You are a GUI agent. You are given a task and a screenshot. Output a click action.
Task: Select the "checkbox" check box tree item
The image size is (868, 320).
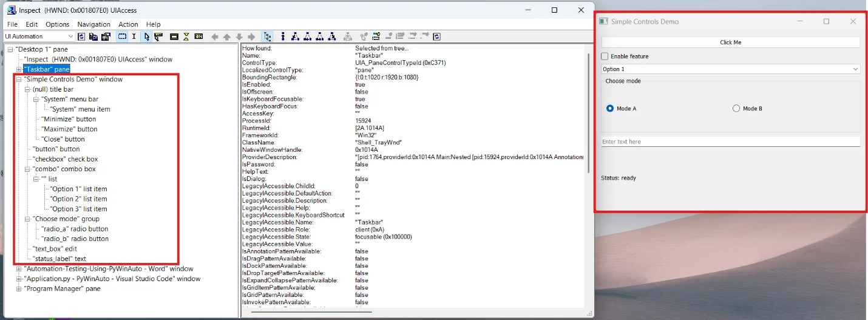tap(66, 159)
